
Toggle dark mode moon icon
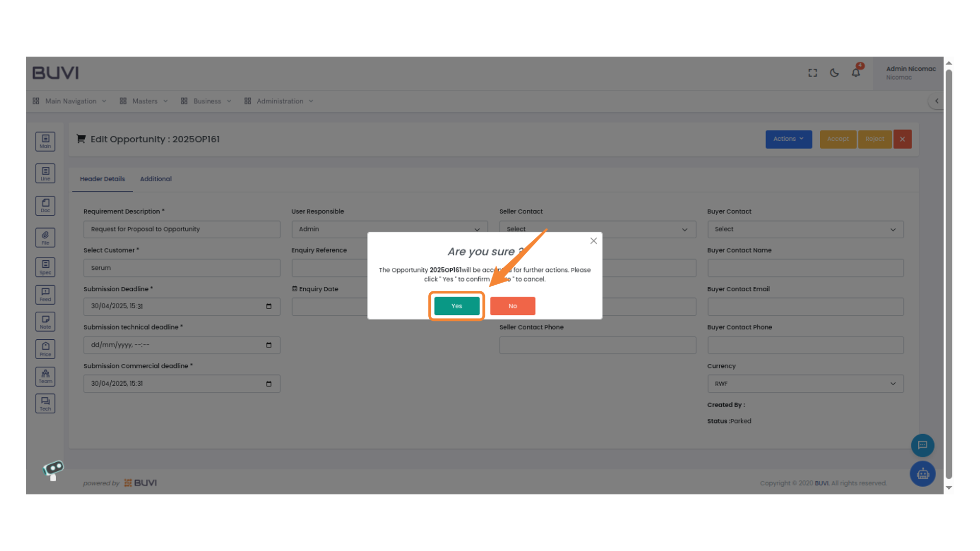(834, 73)
